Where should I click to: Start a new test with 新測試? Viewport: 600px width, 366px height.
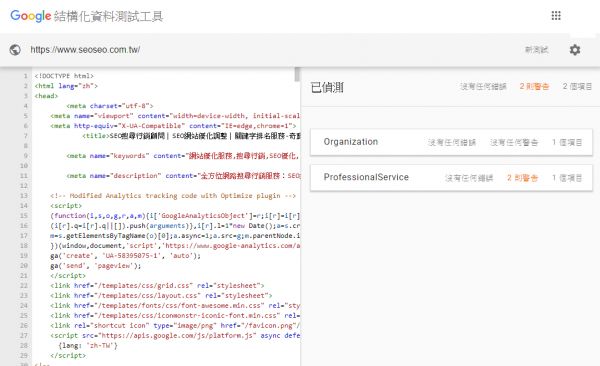(x=536, y=50)
